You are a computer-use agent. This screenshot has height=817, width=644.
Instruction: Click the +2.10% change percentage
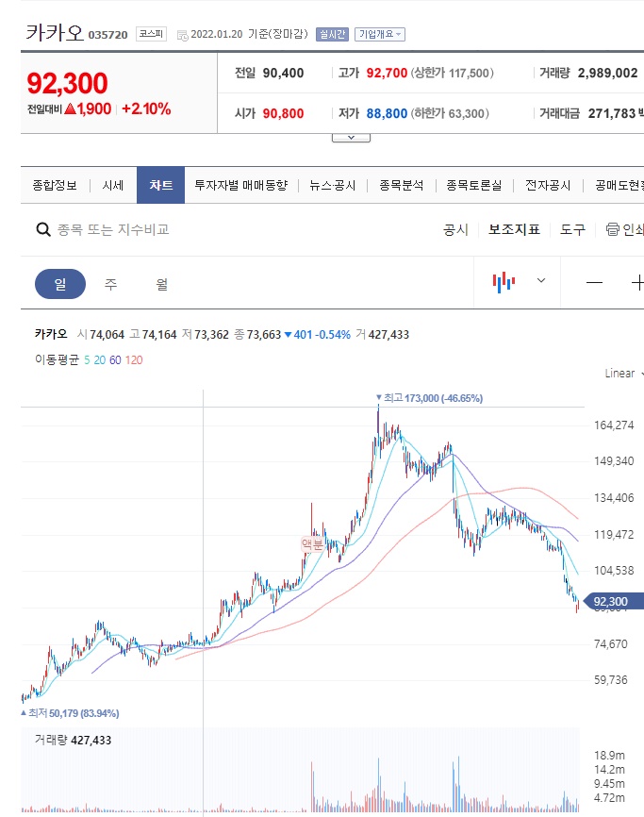pos(146,108)
